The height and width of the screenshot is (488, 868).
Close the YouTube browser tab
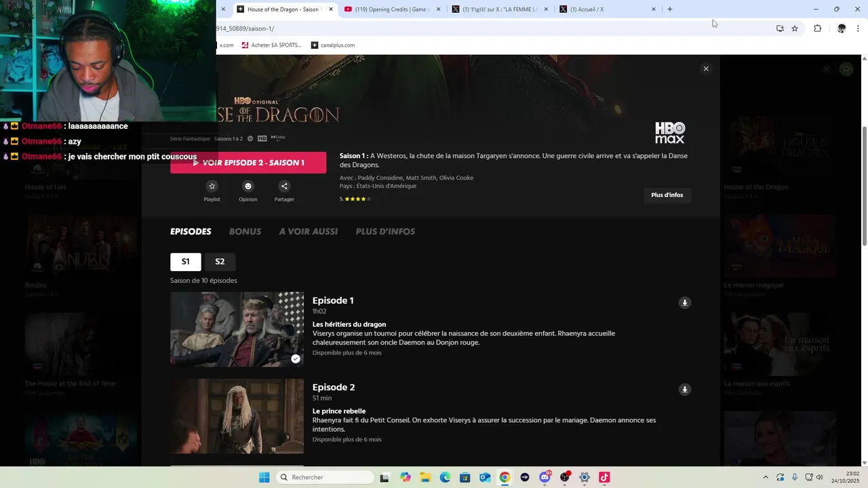tap(438, 9)
